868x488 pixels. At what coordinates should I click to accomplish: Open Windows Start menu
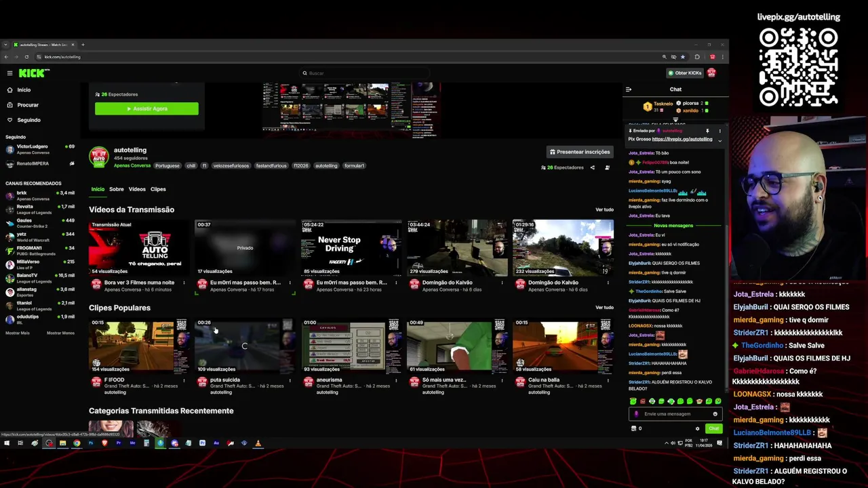[x=6, y=443]
